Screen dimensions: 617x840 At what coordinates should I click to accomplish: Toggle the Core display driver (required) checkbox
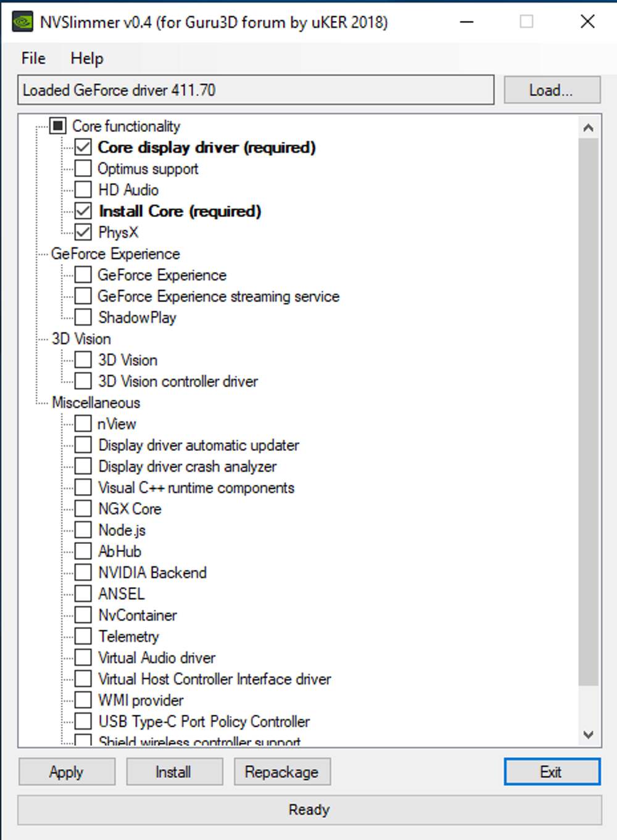[x=83, y=147]
